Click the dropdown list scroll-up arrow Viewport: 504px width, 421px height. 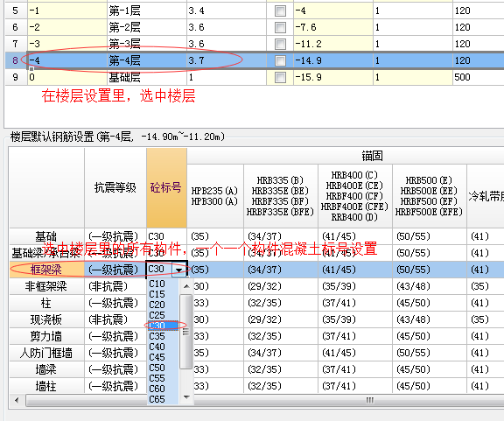click(186, 286)
